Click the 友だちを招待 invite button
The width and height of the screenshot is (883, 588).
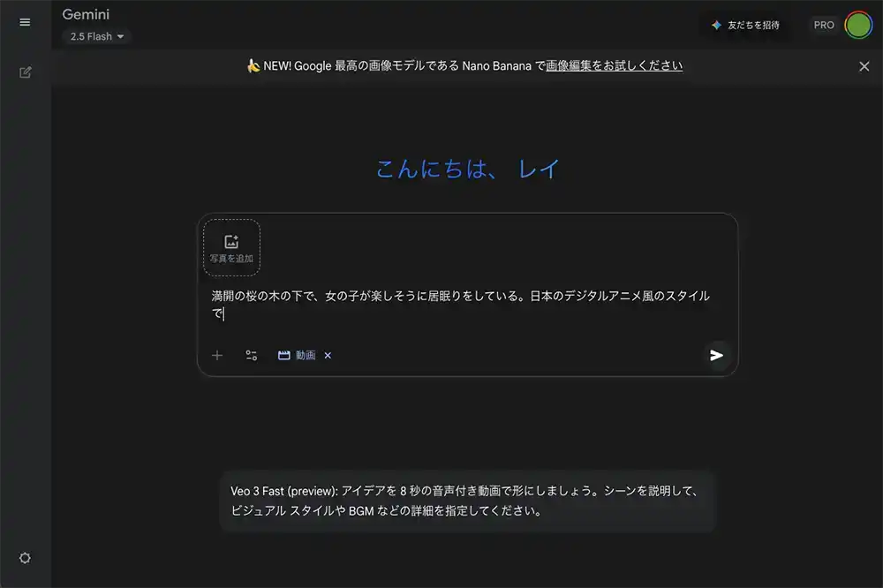[746, 25]
